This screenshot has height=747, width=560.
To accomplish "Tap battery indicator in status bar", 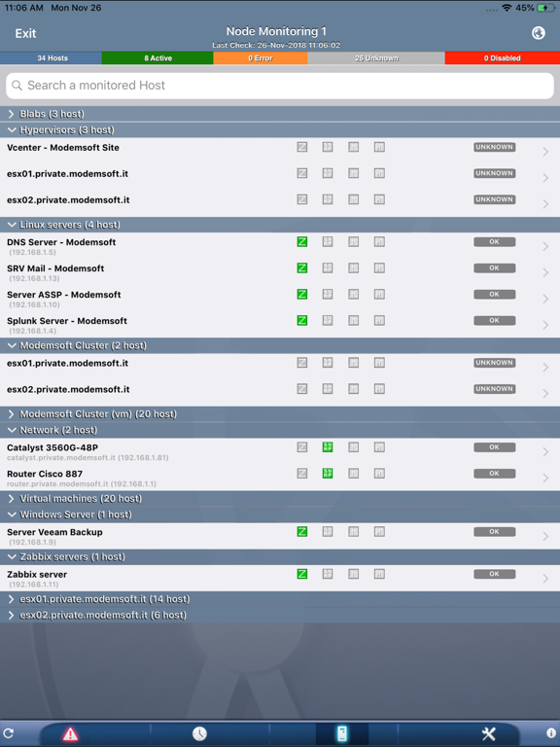I will pyautogui.click(x=544, y=8).
